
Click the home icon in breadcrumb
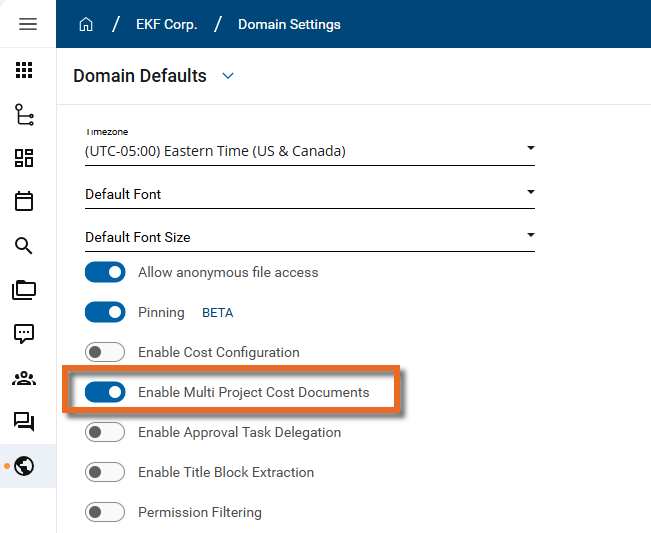[x=86, y=24]
